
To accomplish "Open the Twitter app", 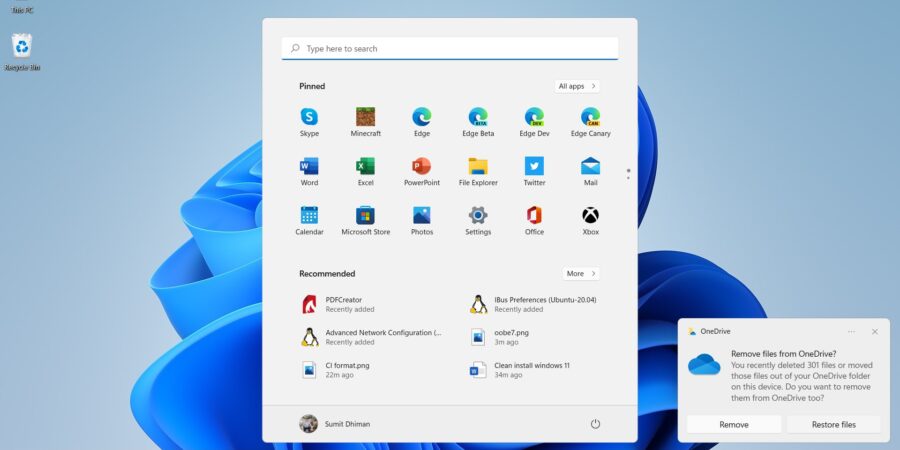I will pos(534,172).
